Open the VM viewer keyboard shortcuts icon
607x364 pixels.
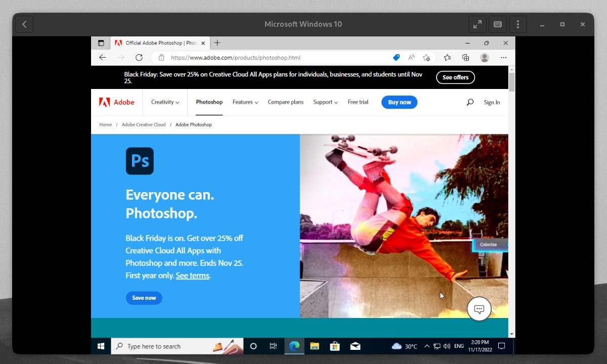[498, 24]
